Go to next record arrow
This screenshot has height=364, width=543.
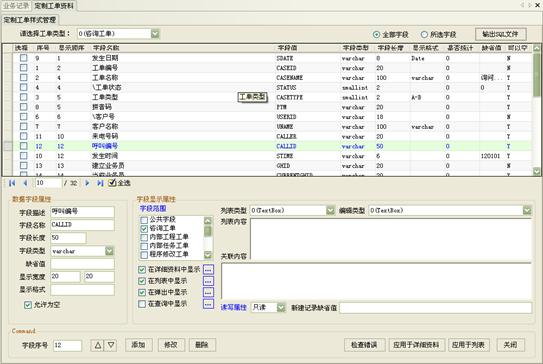(87, 183)
